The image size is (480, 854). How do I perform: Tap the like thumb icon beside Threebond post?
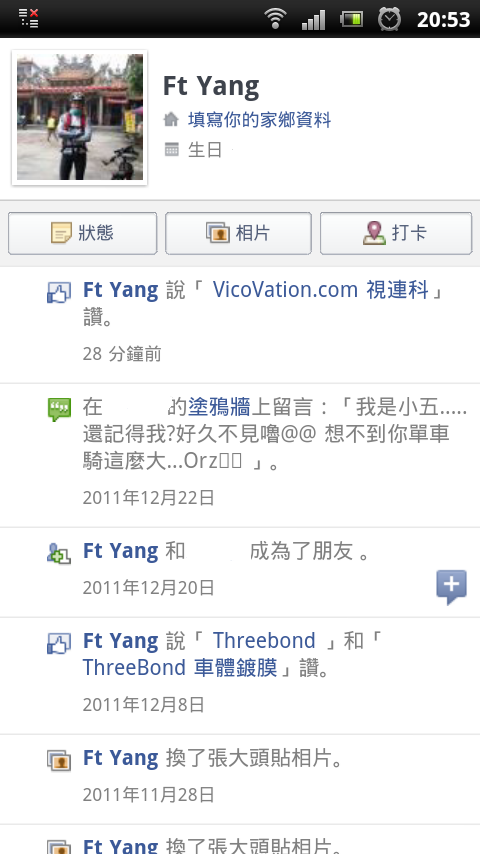(59, 643)
